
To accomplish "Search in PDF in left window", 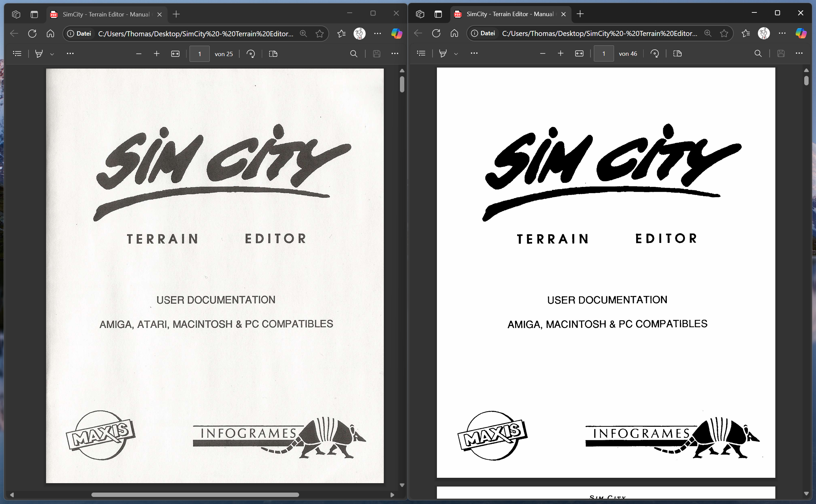I will point(354,54).
